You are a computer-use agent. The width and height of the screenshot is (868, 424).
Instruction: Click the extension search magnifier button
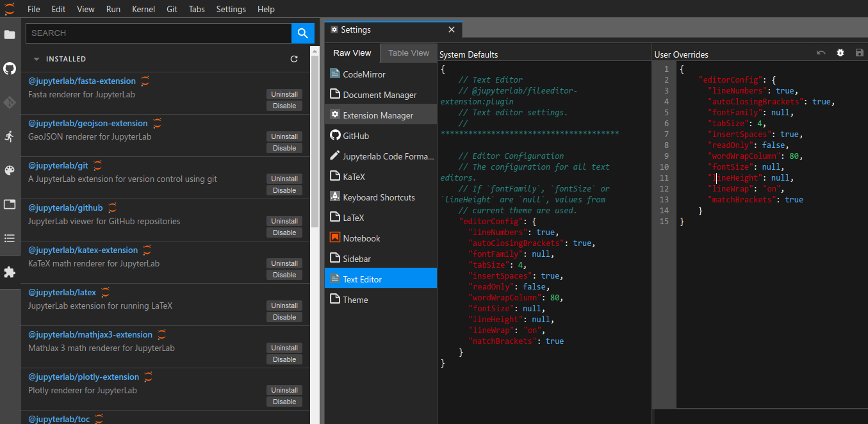pyautogui.click(x=302, y=33)
